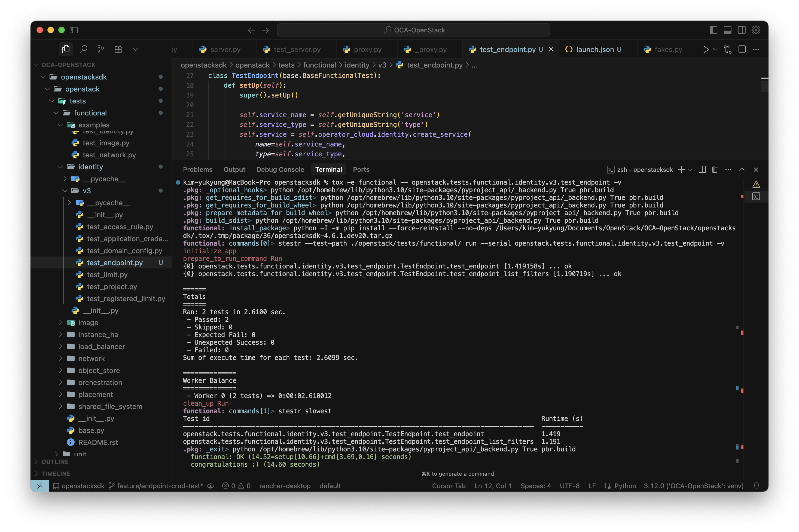799x532 pixels.
Task: Run the Python file with play icon
Action: (706, 50)
